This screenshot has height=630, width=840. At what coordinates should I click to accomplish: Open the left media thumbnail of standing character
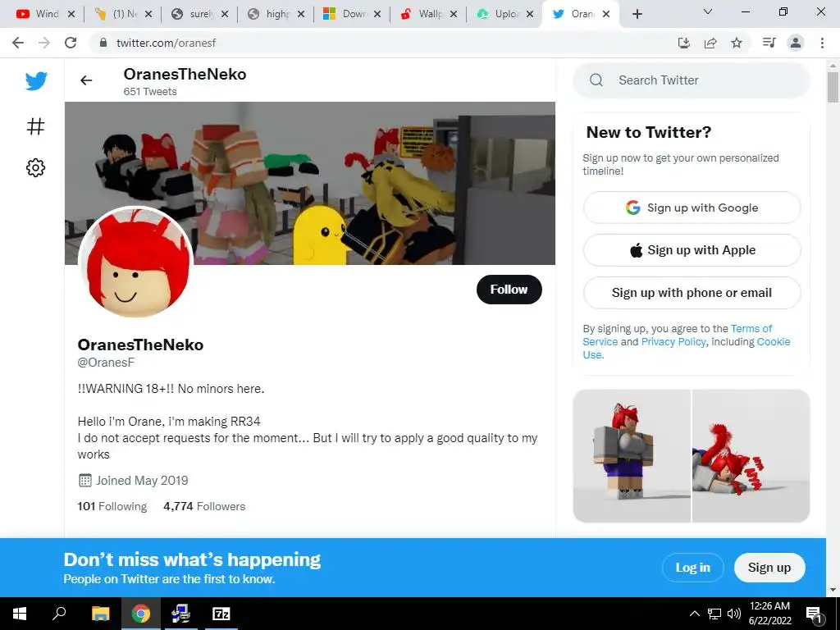pyautogui.click(x=632, y=456)
